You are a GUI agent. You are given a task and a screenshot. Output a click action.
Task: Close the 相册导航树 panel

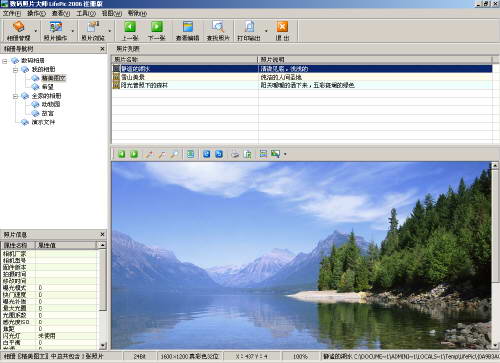[x=102, y=49]
